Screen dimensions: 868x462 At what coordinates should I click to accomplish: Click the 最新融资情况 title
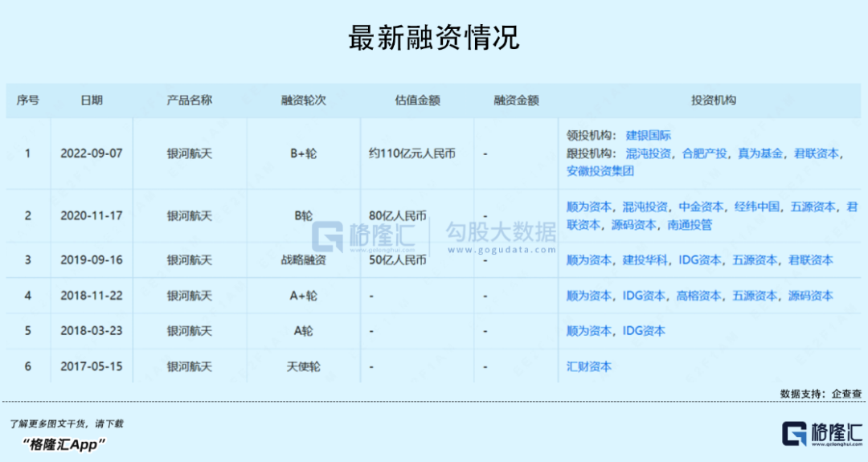tap(434, 38)
